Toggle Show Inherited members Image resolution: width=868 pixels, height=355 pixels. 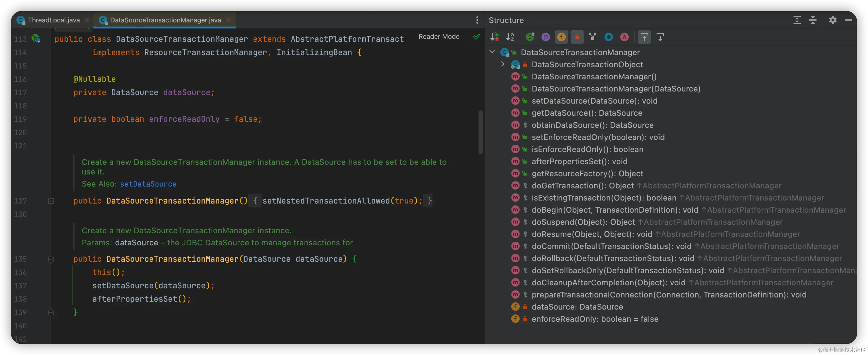(x=530, y=37)
